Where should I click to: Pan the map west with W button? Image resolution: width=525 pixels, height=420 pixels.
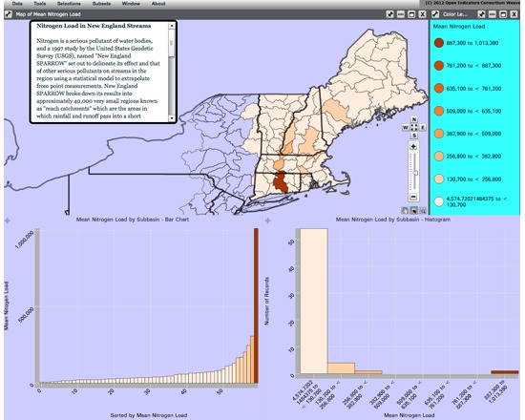click(x=406, y=128)
